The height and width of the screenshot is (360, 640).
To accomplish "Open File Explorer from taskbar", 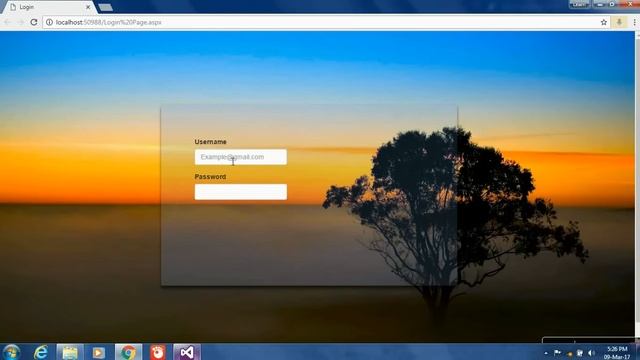I will click(70, 352).
